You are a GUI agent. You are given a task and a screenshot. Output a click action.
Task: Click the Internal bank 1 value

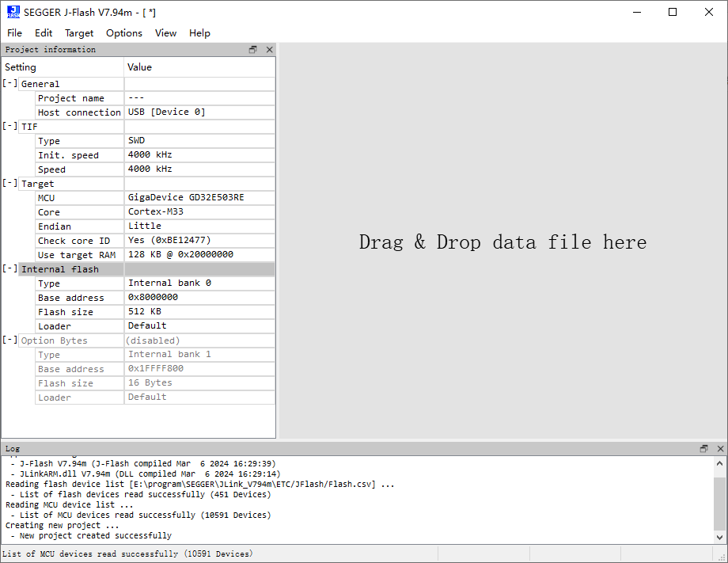(169, 355)
